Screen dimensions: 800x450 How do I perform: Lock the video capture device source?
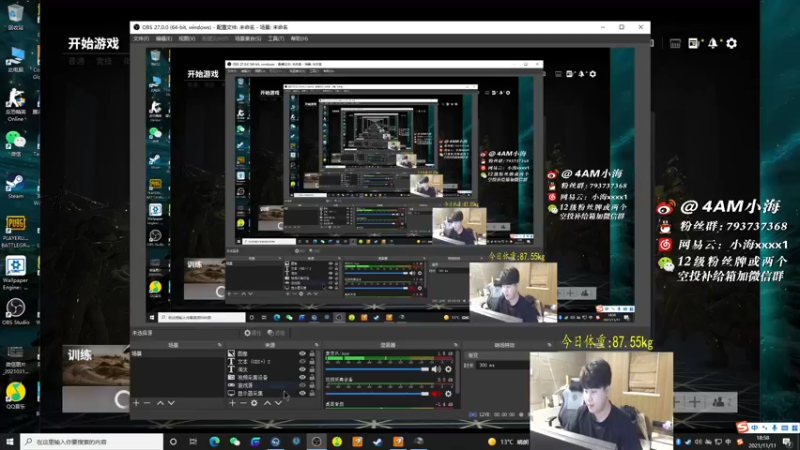312,377
